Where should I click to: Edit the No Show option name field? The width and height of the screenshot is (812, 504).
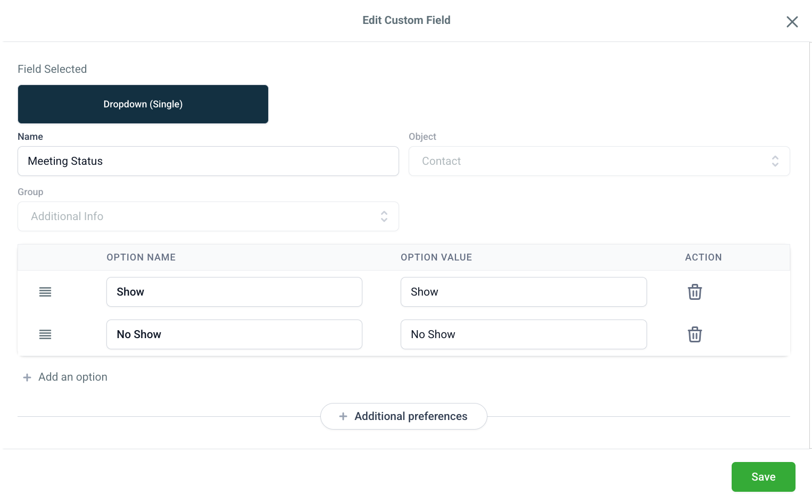point(234,334)
